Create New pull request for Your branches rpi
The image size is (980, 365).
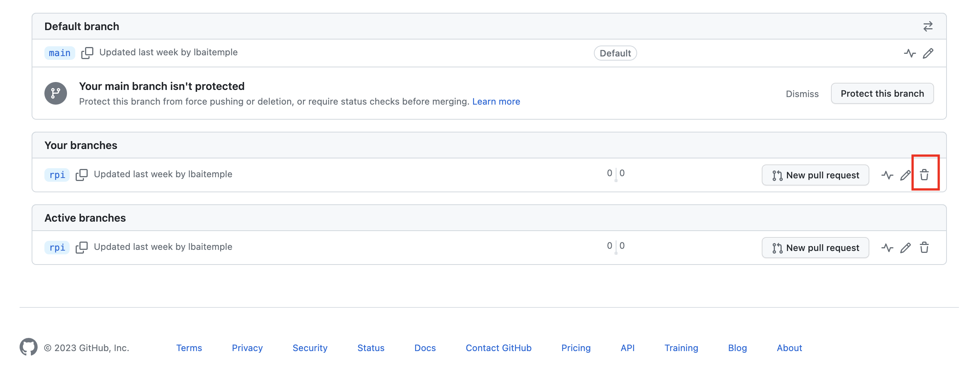815,175
